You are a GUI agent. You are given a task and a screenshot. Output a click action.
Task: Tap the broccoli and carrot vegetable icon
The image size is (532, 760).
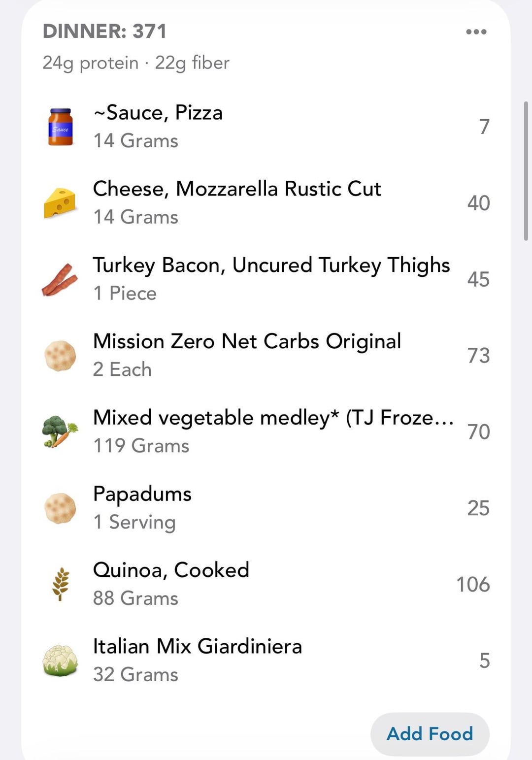[x=60, y=432]
